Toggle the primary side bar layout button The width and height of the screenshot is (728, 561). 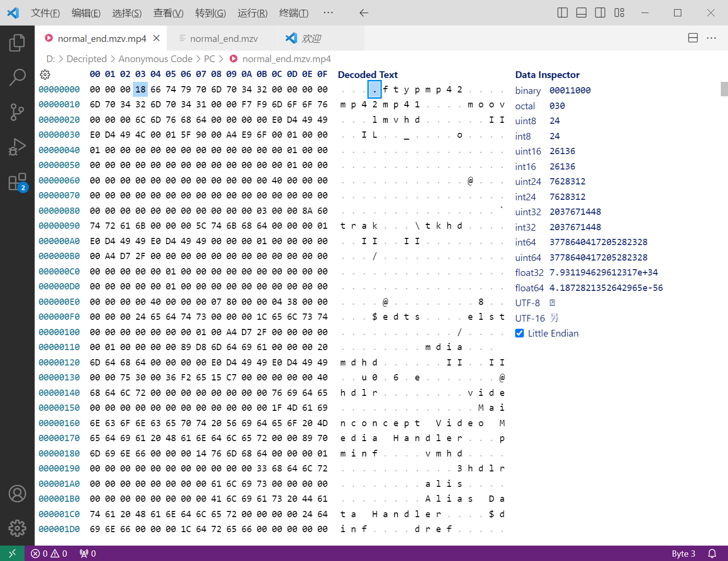[x=562, y=13]
